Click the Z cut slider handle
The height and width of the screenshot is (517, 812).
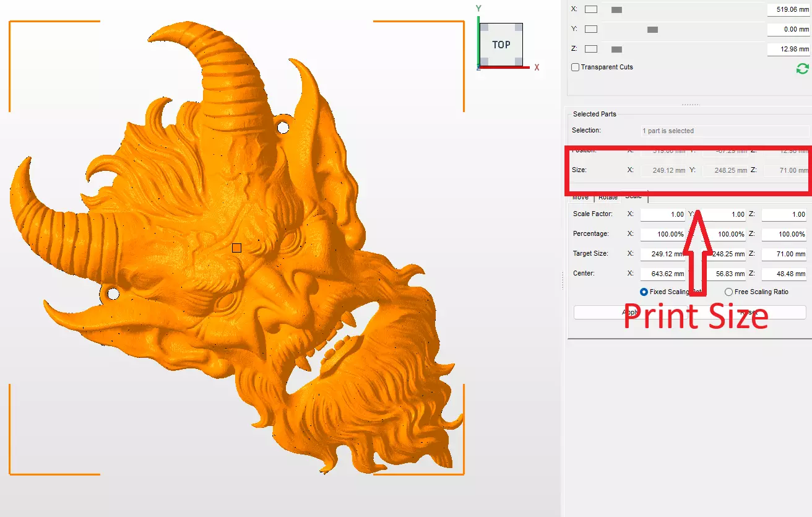pos(616,50)
